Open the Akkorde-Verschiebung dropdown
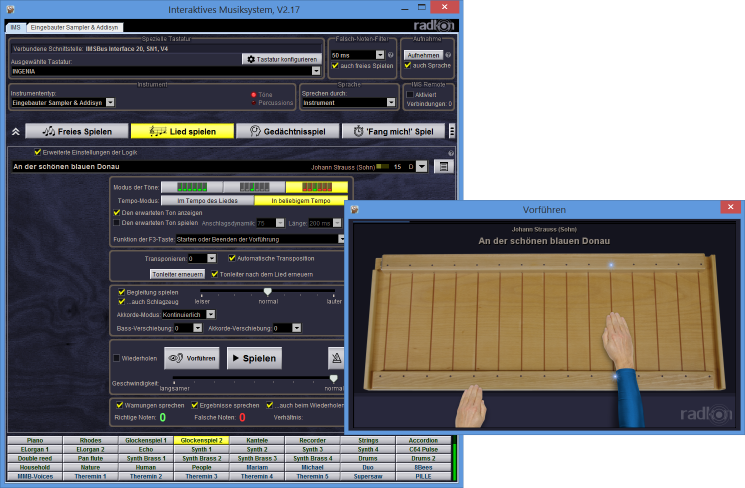 click(x=296, y=328)
